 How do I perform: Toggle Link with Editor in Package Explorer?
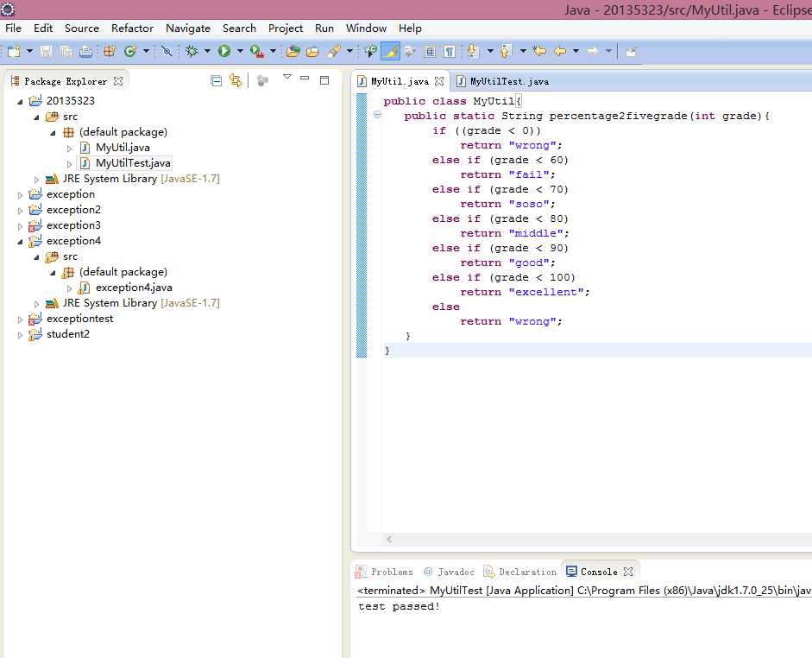(236, 80)
